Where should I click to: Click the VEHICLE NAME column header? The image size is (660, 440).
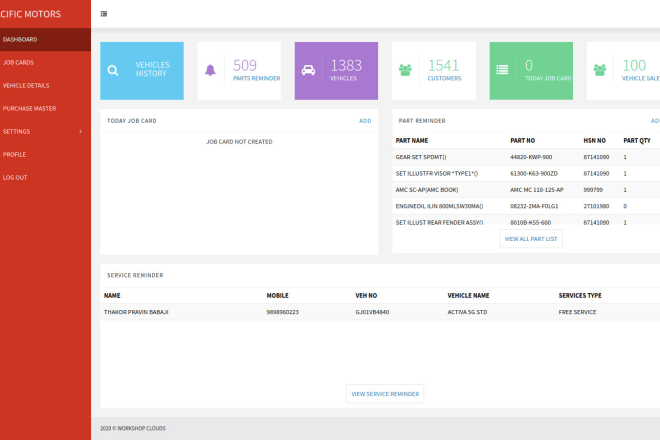(468, 296)
